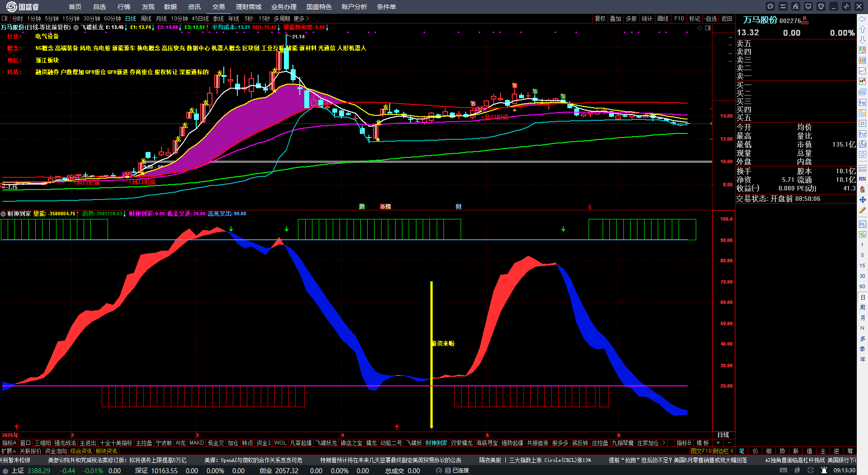Screen dimensions: 868x475
Task: Select the pencil drawing tool in sidebar
Action: [x=863, y=210]
